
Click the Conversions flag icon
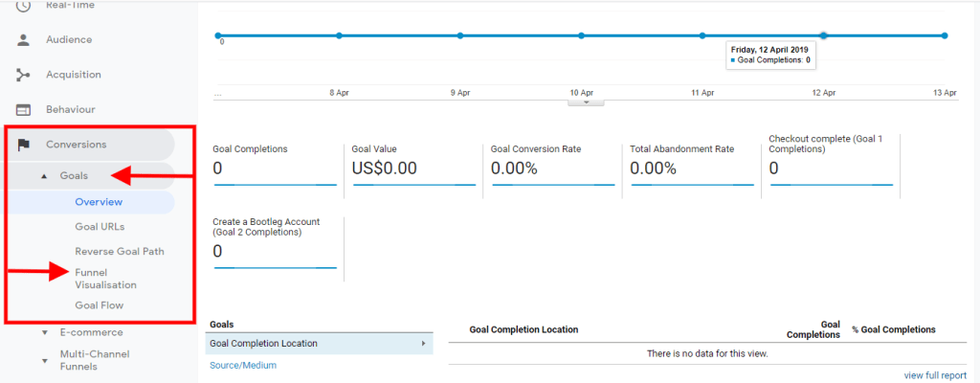(24, 145)
